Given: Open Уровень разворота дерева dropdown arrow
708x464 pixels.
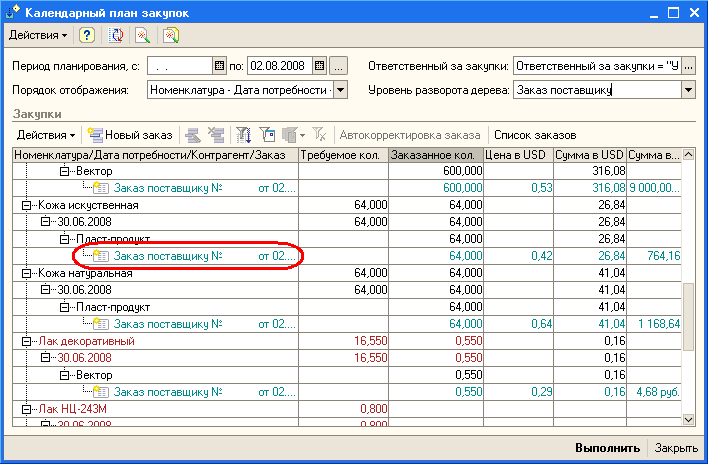Looking at the screenshot, I should pyautogui.click(x=688, y=90).
